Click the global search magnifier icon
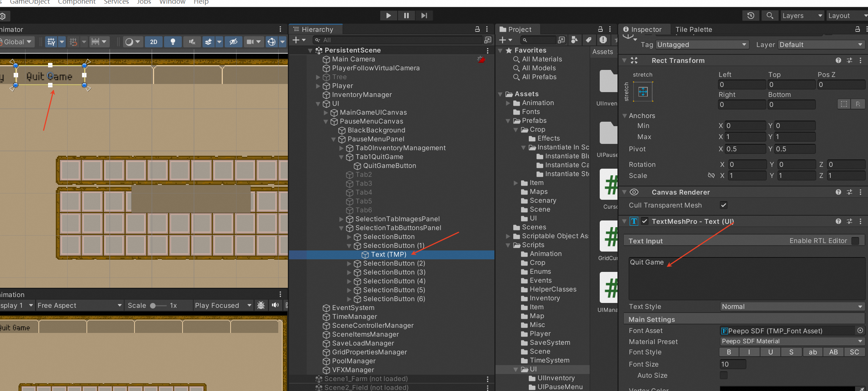 click(x=770, y=16)
